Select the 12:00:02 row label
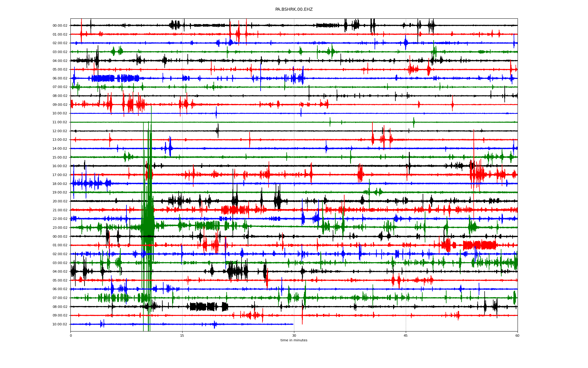588x368 pixels. (x=60, y=131)
